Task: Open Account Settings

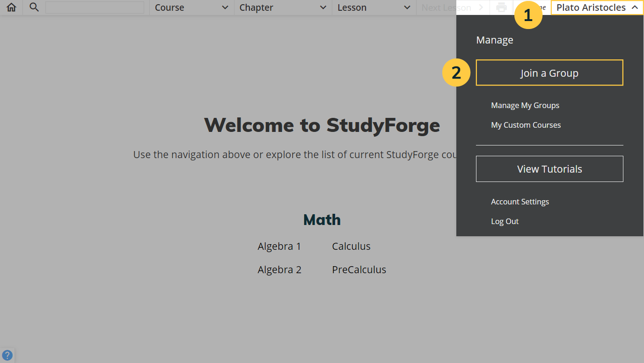Action: coord(520,202)
